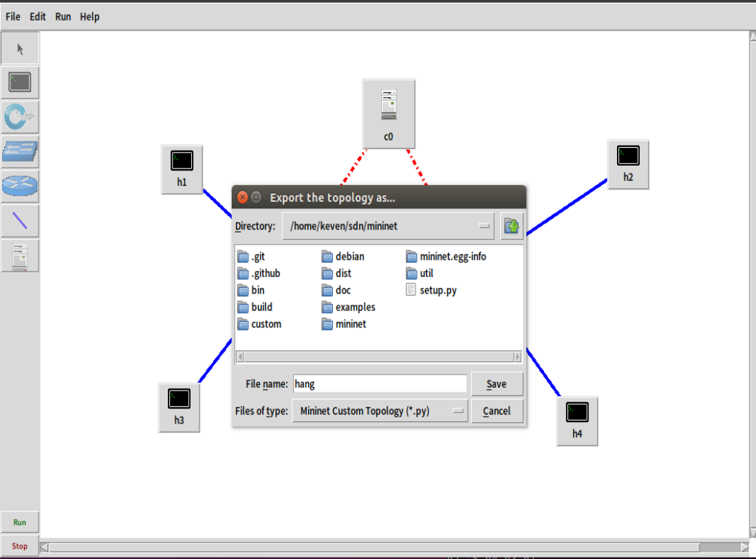This screenshot has width=756, height=559.
Task: Click the c0 controller node
Action: pos(389,113)
